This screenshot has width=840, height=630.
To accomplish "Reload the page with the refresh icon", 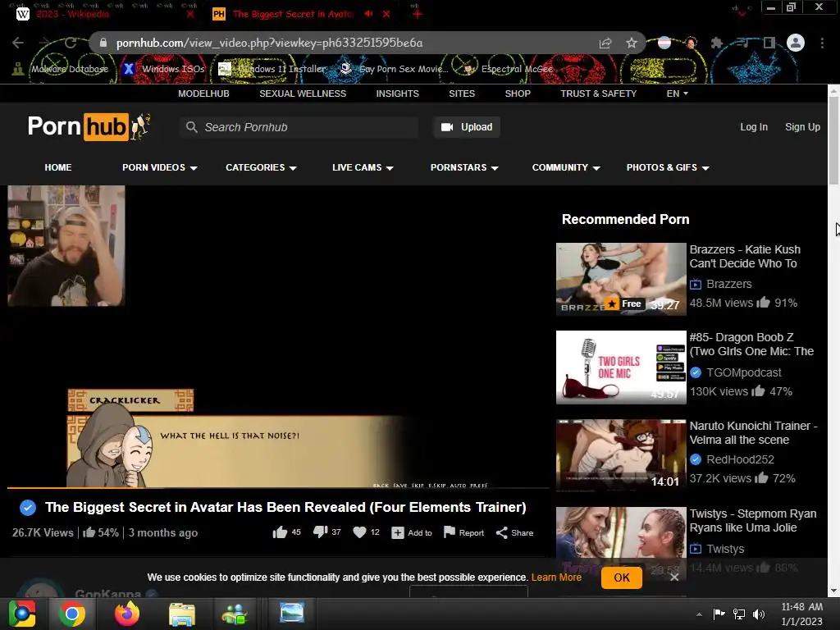I will tap(71, 43).
